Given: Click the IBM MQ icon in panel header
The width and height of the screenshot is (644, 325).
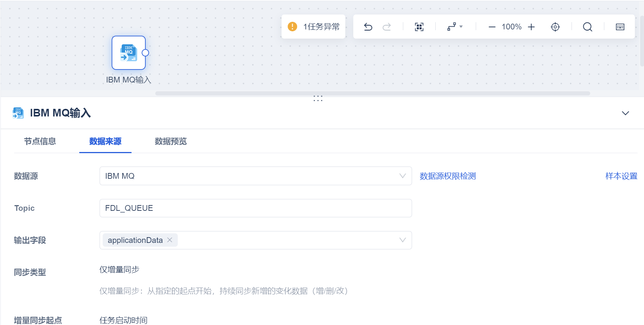Looking at the screenshot, I should (18, 113).
